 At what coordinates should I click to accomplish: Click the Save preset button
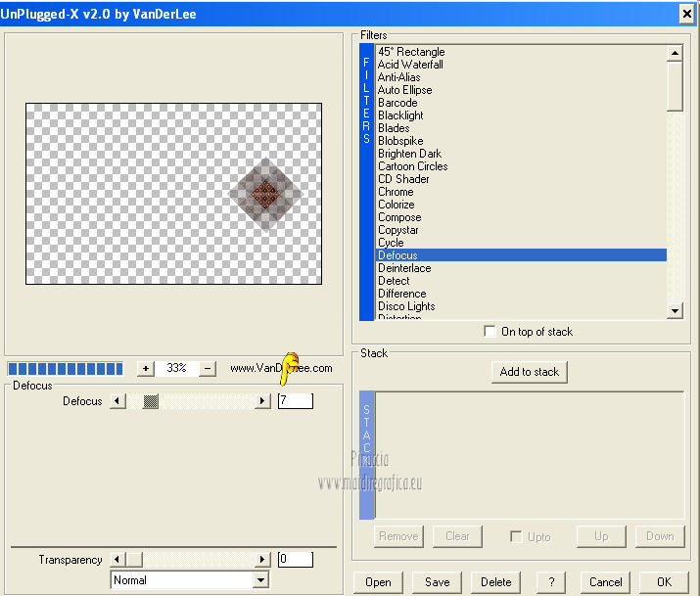point(437,582)
